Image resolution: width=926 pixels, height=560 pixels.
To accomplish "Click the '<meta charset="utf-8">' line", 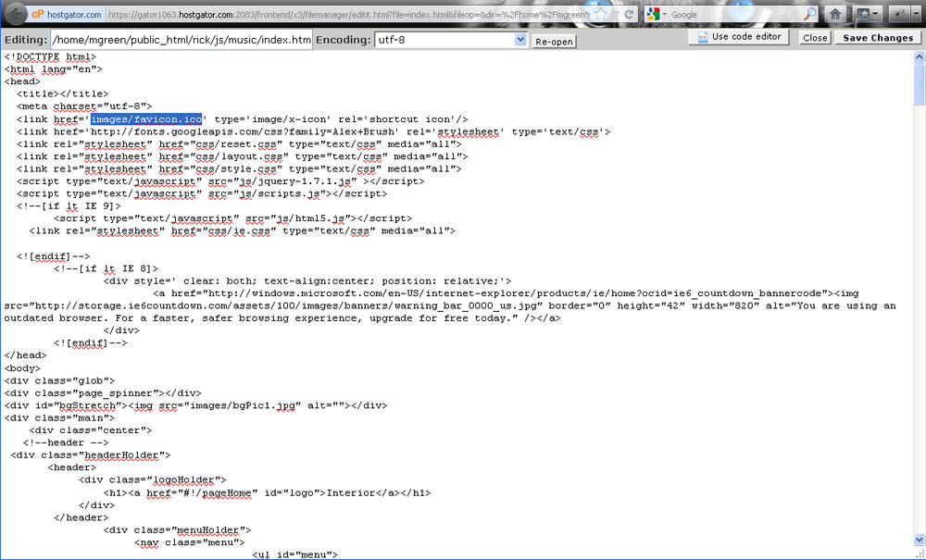I will (x=84, y=106).
